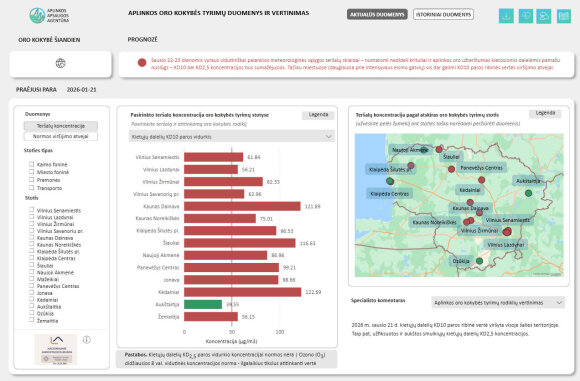
Task: Tick Panevėžys Centras station checkbox
Action: click(31, 286)
